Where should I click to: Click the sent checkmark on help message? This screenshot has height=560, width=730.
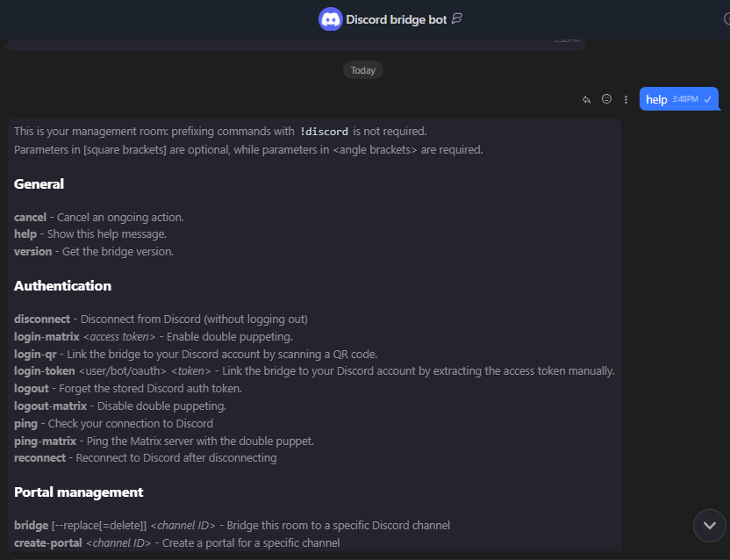tap(707, 99)
